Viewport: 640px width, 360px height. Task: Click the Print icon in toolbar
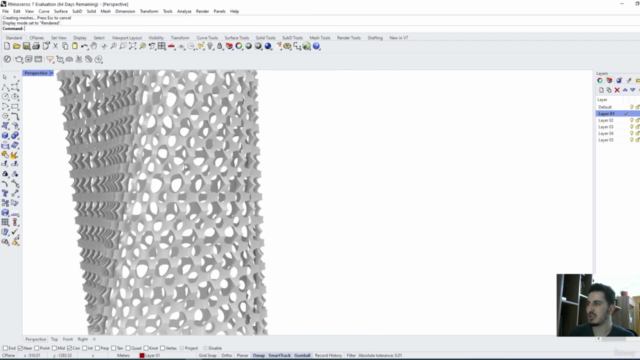pyautogui.click(x=36, y=46)
